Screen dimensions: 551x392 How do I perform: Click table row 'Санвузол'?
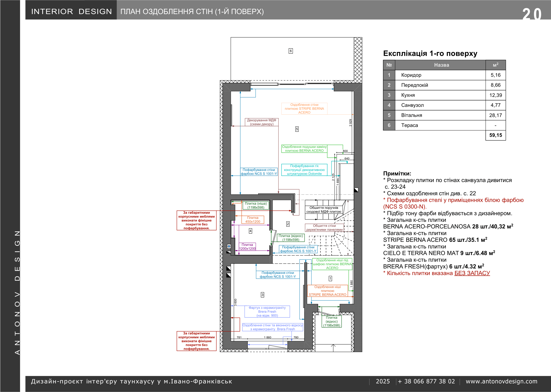point(444,105)
